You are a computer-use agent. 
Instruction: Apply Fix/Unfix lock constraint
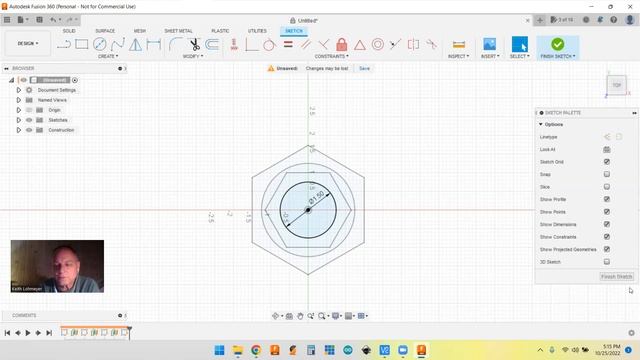pyautogui.click(x=342, y=44)
